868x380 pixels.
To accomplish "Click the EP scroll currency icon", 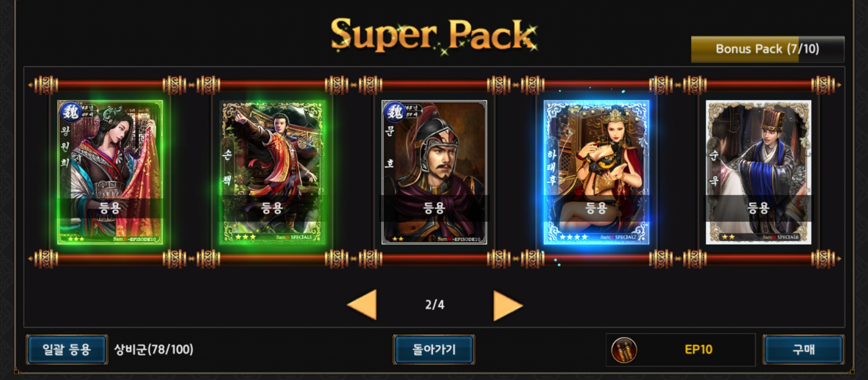I will 624,350.
